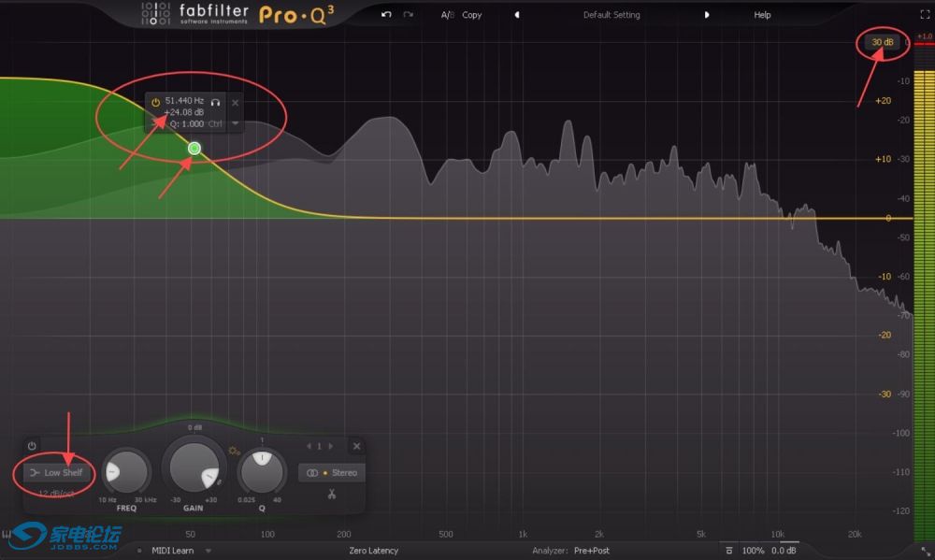Screen dimensions: 935x560
Task: Click the undo arrow in the top bar
Action: tap(386, 15)
